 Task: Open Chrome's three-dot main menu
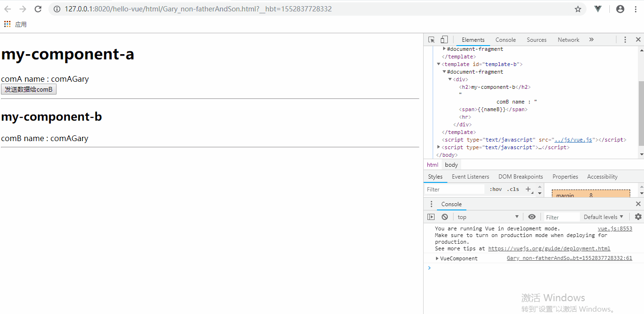(x=635, y=9)
